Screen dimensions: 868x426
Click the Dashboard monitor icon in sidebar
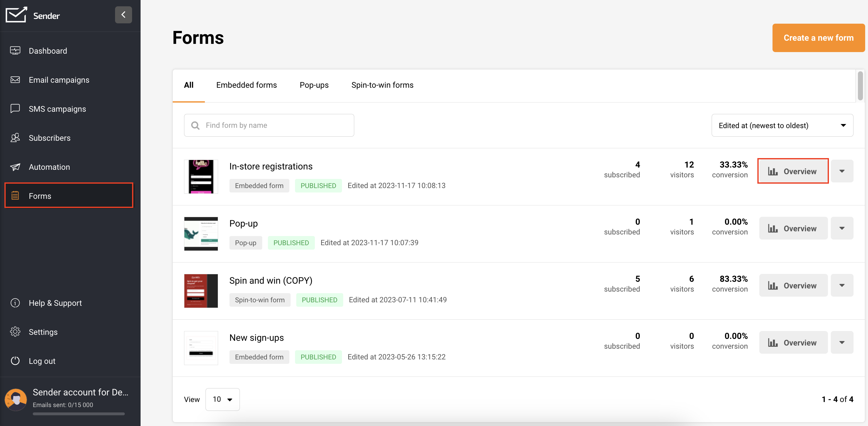pyautogui.click(x=15, y=50)
